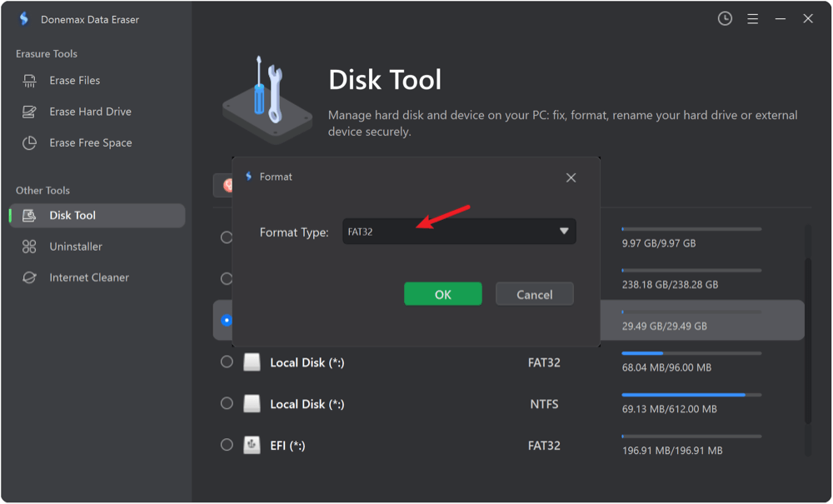Cancel the Format dialog
Screen dimensions: 833x504
[x=534, y=293]
